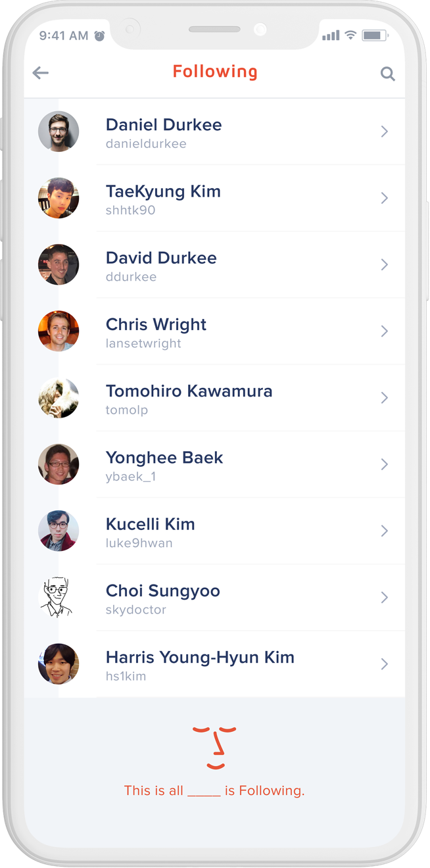Screen dimensions: 430x868
Task: Open chevron next to Choi Sungyoo
Action: (x=385, y=597)
